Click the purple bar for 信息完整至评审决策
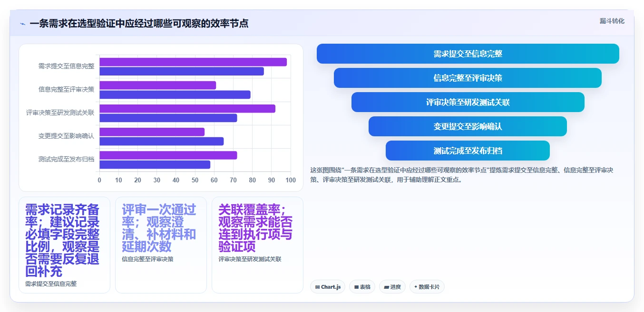The width and height of the screenshot is (644, 312). coord(157,85)
